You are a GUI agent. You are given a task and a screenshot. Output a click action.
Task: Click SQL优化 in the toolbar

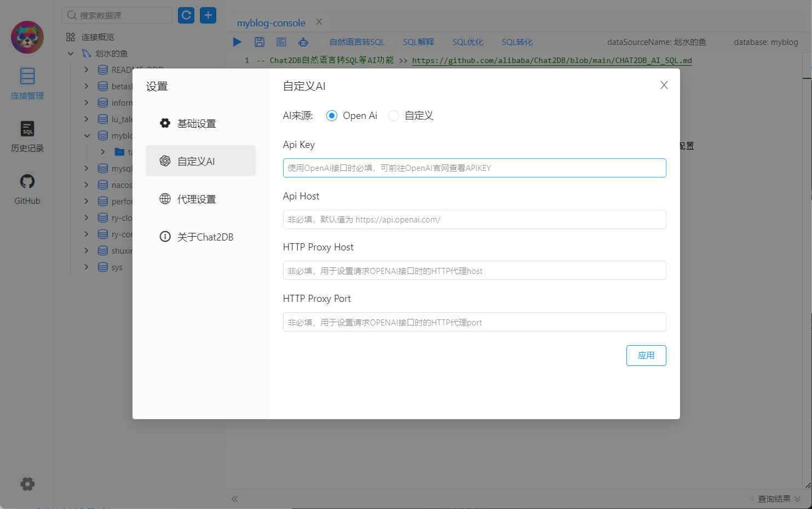(x=468, y=42)
